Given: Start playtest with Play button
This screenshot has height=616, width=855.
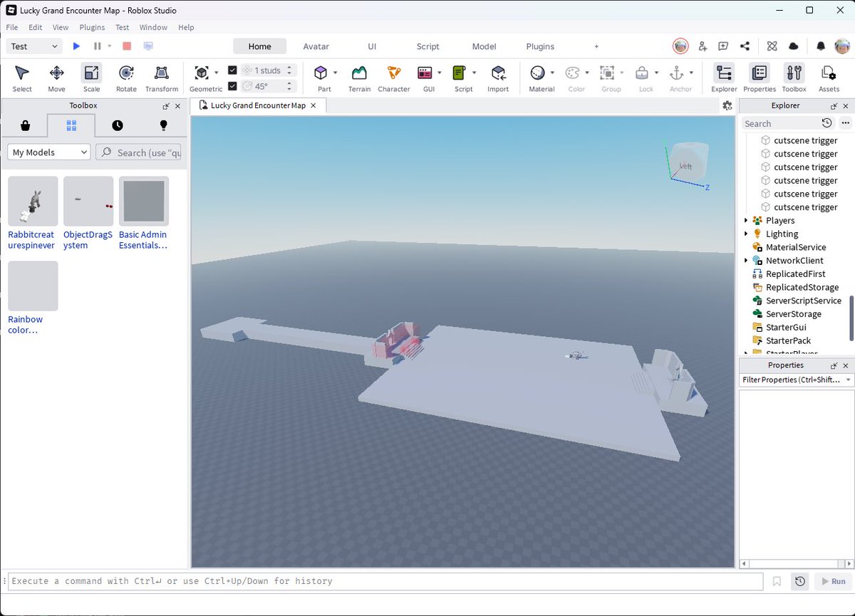Looking at the screenshot, I should [x=76, y=46].
